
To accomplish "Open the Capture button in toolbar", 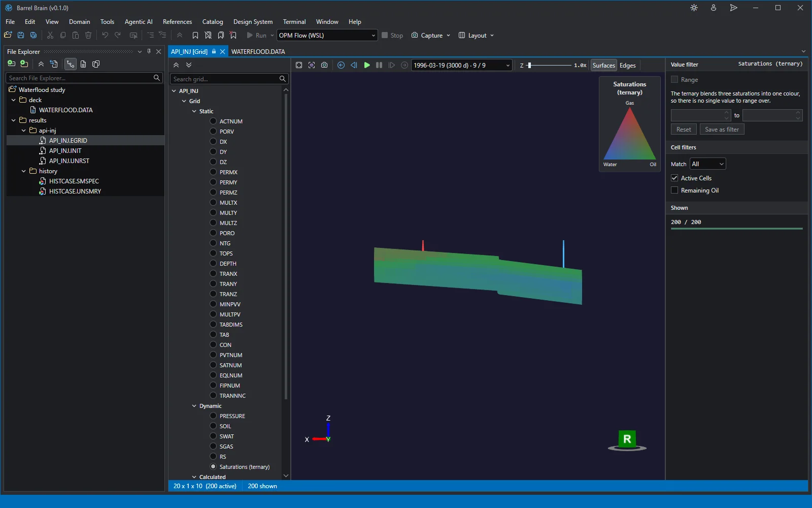I will pyautogui.click(x=431, y=35).
